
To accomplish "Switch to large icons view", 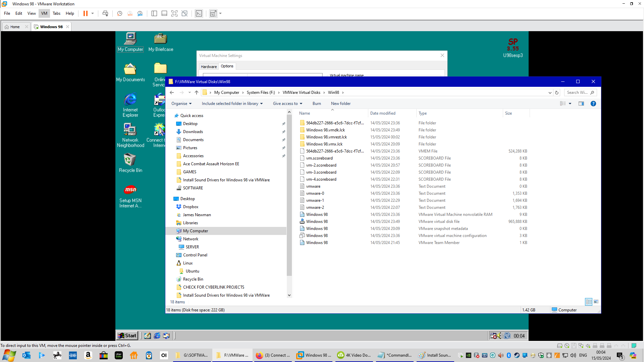I will [x=596, y=302].
